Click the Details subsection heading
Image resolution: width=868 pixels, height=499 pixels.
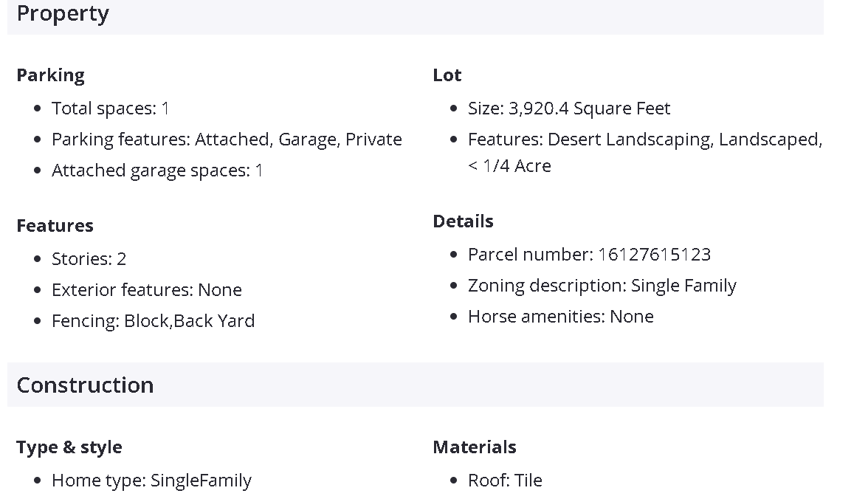[463, 221]
